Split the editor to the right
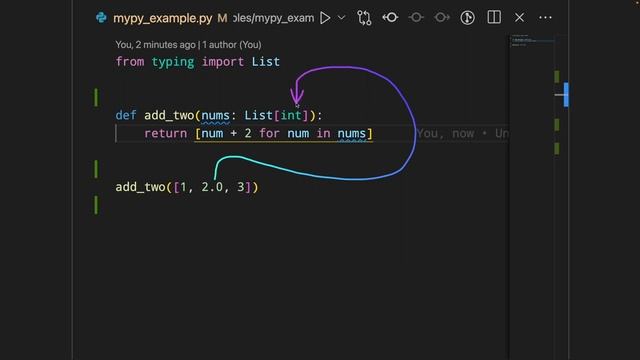The height and width of the screenshot is (360, 640). click(x=494, y=17)
